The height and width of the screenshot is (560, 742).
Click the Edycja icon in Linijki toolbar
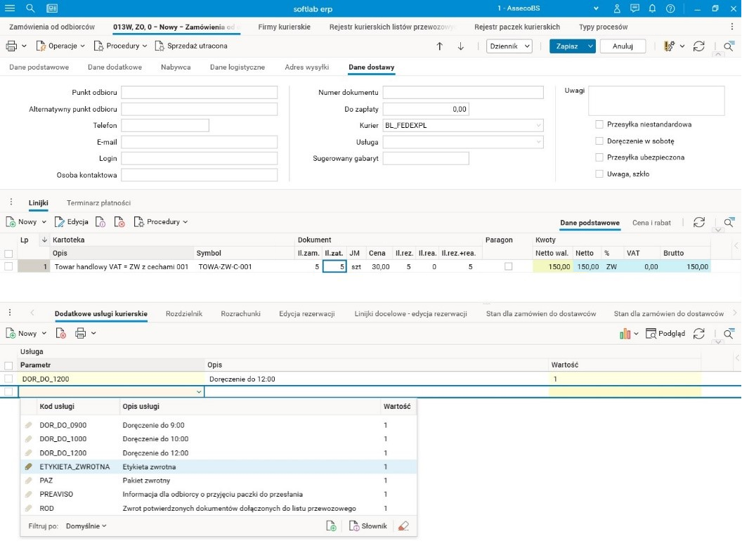[60, 222]
